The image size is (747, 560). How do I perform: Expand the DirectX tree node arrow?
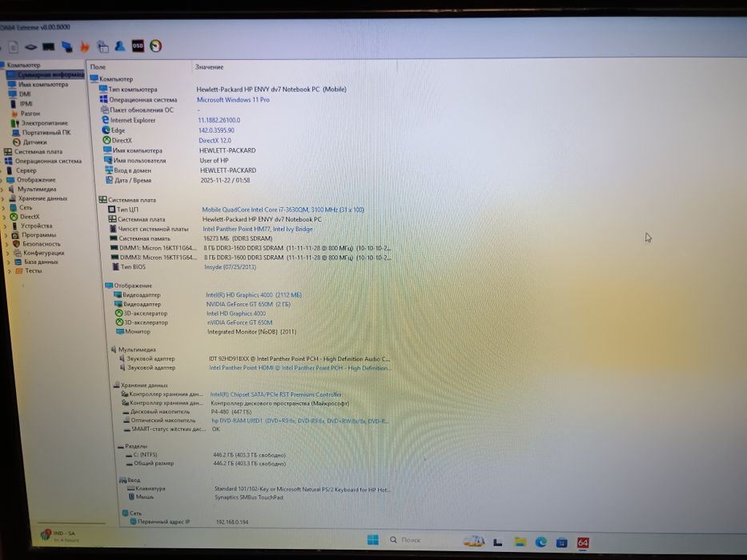coord(4,217)
